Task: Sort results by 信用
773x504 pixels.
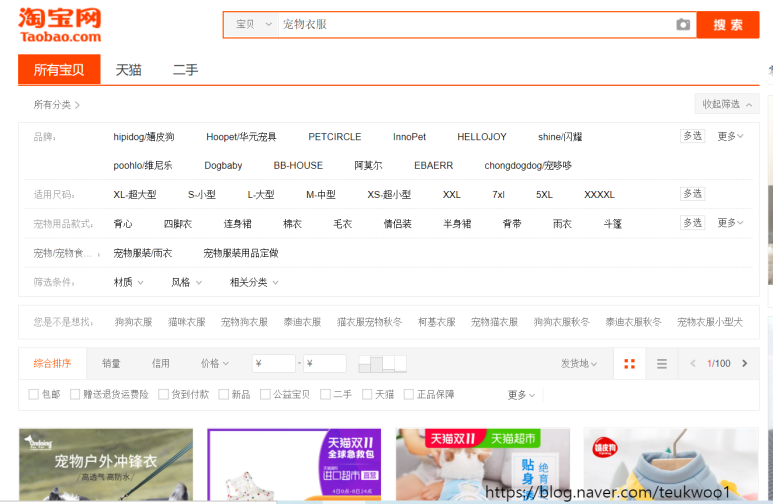Action: [161, 363]
